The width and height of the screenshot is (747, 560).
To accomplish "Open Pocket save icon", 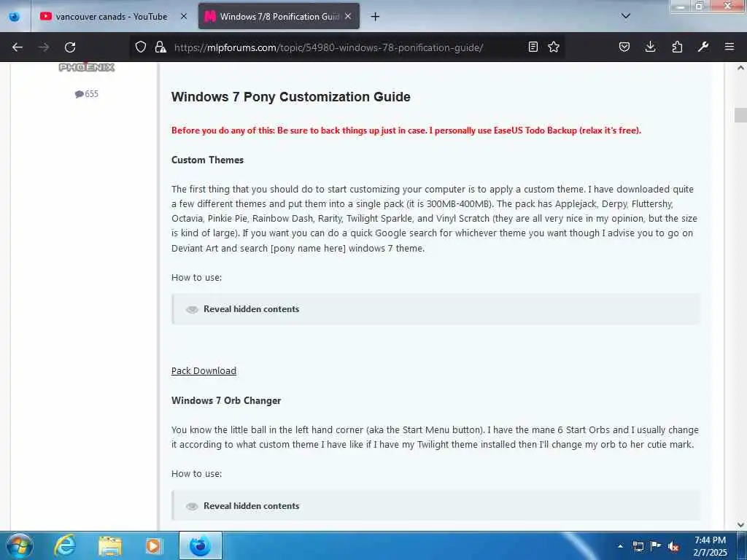I will [x=624, y=47].
